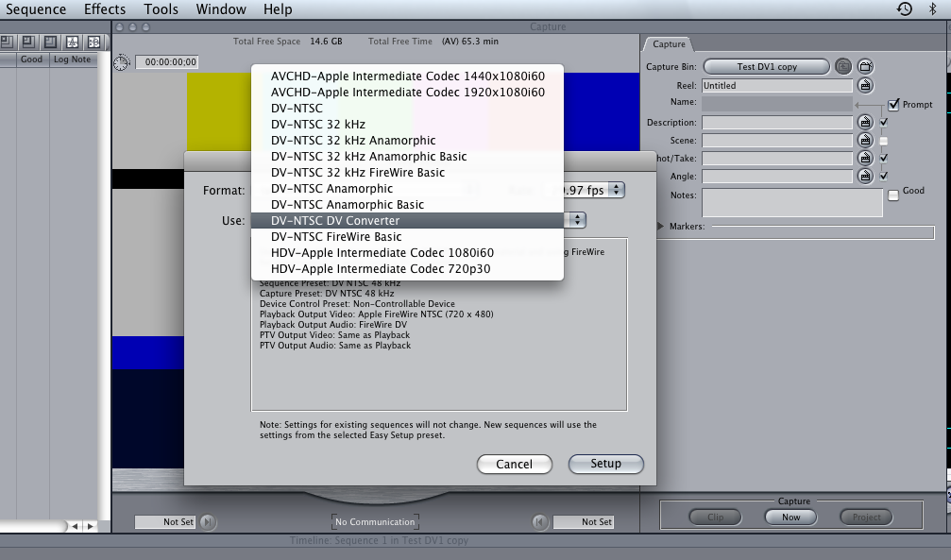Click the up-folder icon next to Capture Bin
The width and height of the screenshot is (951, 560).
coord(843,66)
